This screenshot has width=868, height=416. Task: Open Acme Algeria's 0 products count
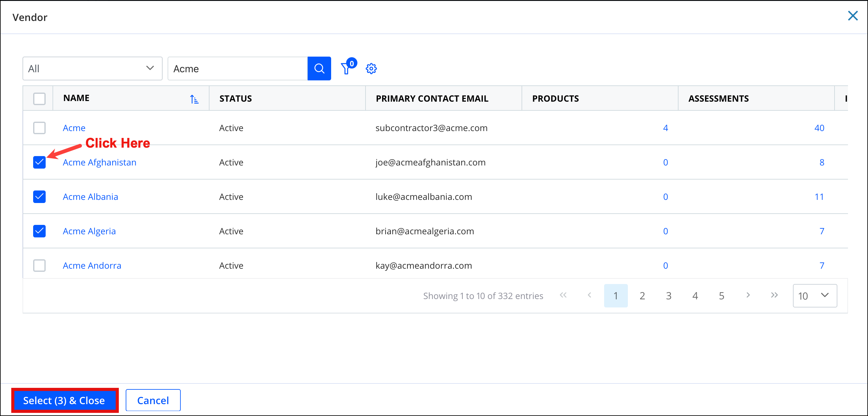tap(665, 231)
